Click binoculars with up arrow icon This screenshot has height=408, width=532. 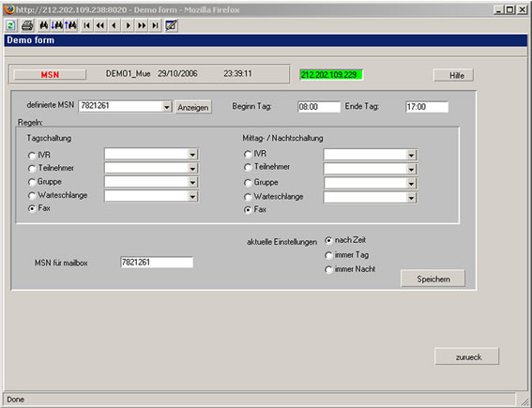click(71, 25)
